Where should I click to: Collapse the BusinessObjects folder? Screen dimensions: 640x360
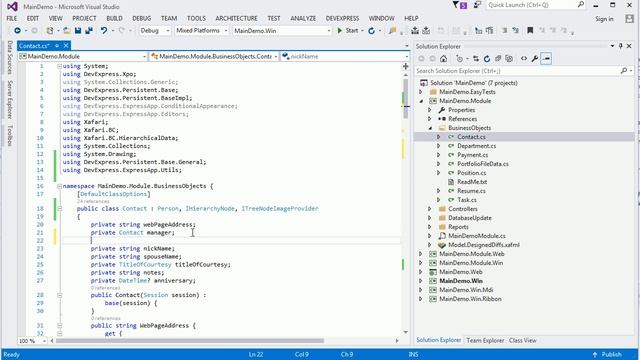pos(430,128)
